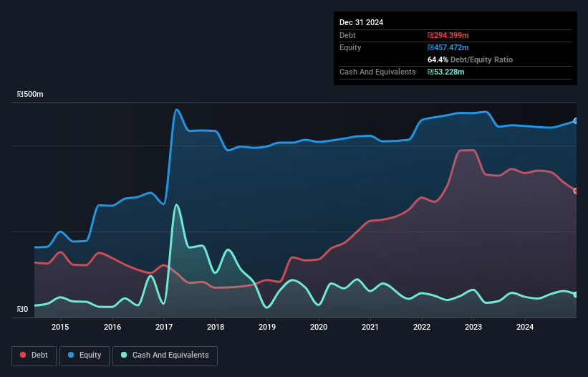This screenshot has height=377, width=588.
Task: Click the ₪53.228m cash value
Action: 446,72
